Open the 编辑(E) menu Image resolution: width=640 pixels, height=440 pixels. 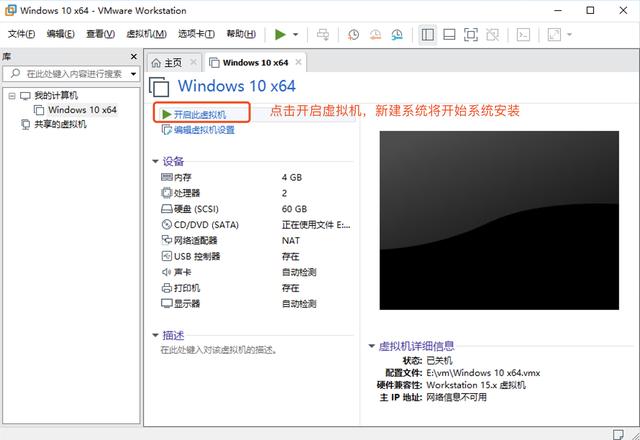[60, 34]
